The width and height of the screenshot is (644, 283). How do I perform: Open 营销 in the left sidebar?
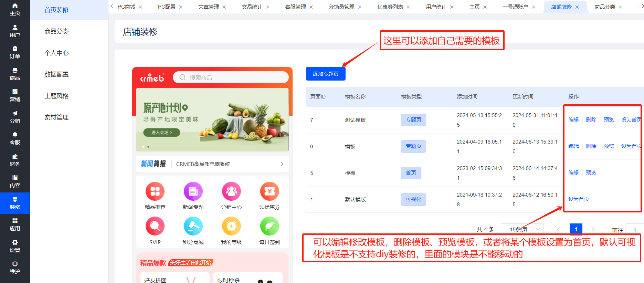pos(15,95)
